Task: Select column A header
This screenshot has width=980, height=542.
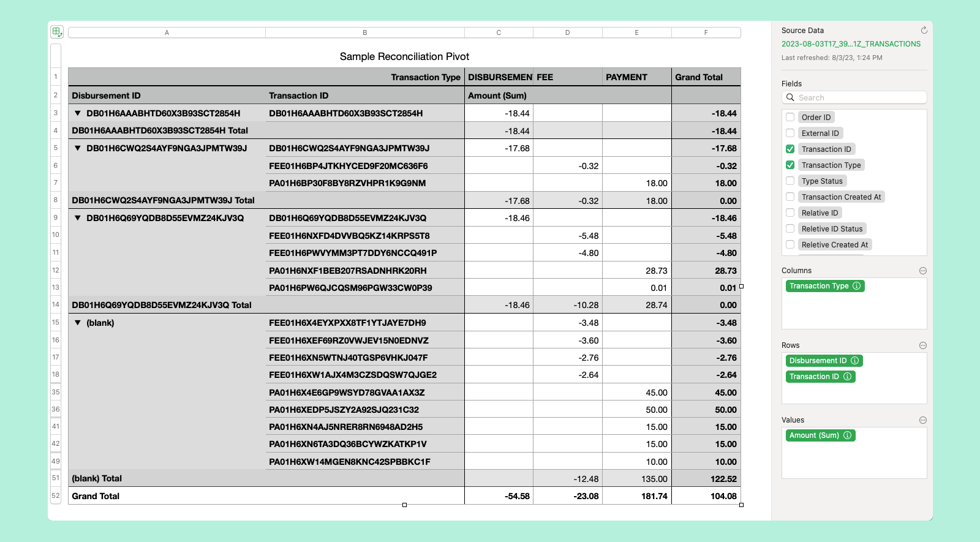Action: coord(167,32)
